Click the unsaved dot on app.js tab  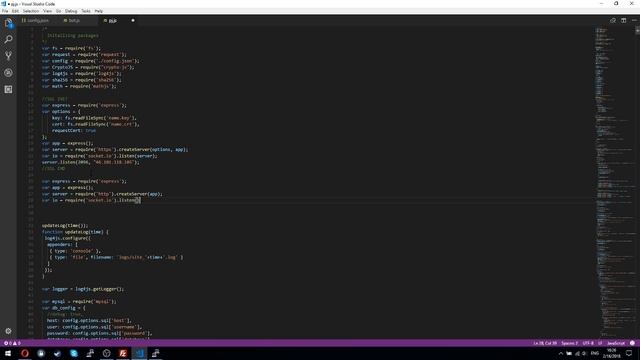pos(133,20)
